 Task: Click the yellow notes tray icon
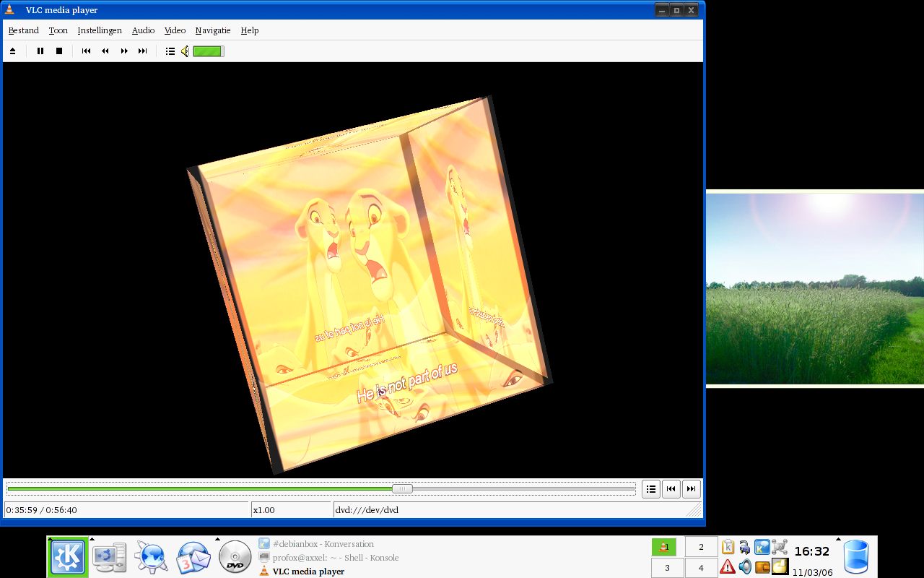(x=780, y=566)
